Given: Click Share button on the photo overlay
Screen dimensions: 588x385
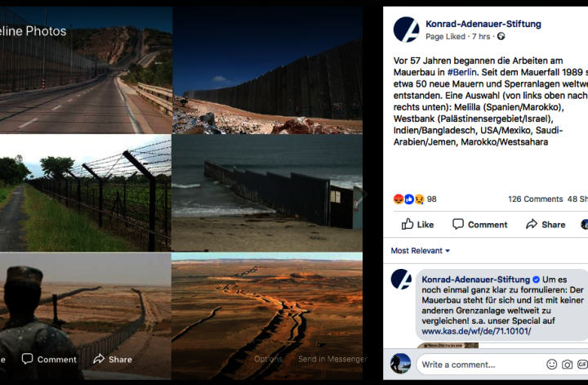Looking at the screenshot, I should point(113,360).
